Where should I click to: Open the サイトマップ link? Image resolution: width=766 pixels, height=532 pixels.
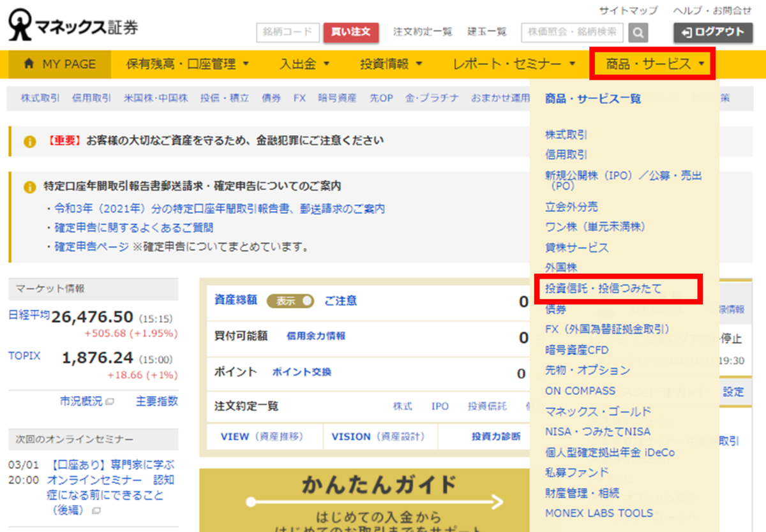coord(628,10)
